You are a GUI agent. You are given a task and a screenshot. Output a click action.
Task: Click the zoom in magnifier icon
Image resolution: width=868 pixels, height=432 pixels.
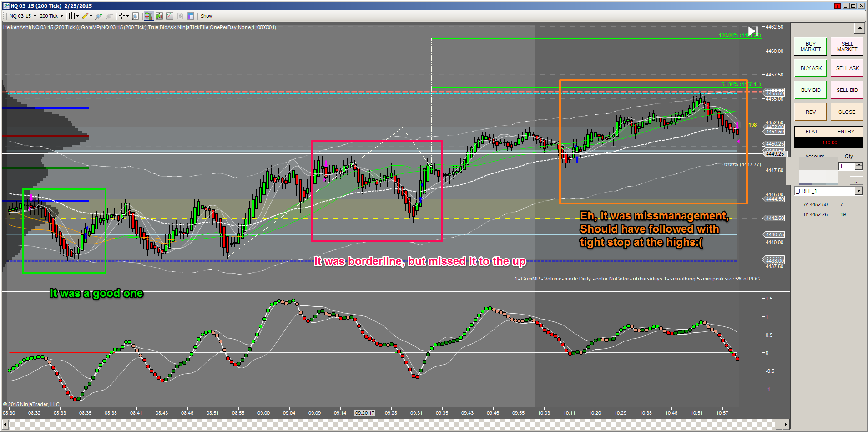coord(99,16)
